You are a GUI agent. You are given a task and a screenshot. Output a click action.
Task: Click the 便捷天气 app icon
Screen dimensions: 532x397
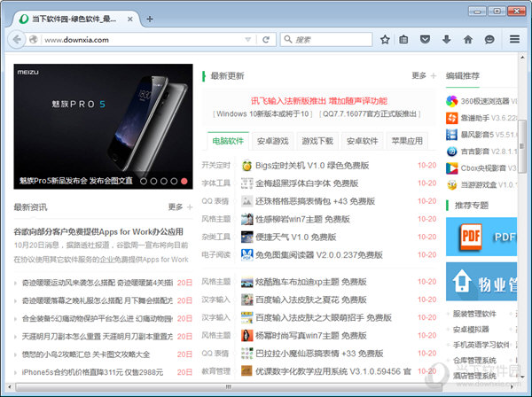(246, 237)
